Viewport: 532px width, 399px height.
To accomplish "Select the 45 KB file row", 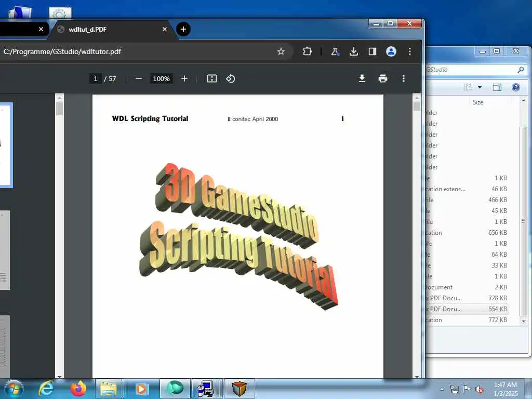I will point(467,211).
